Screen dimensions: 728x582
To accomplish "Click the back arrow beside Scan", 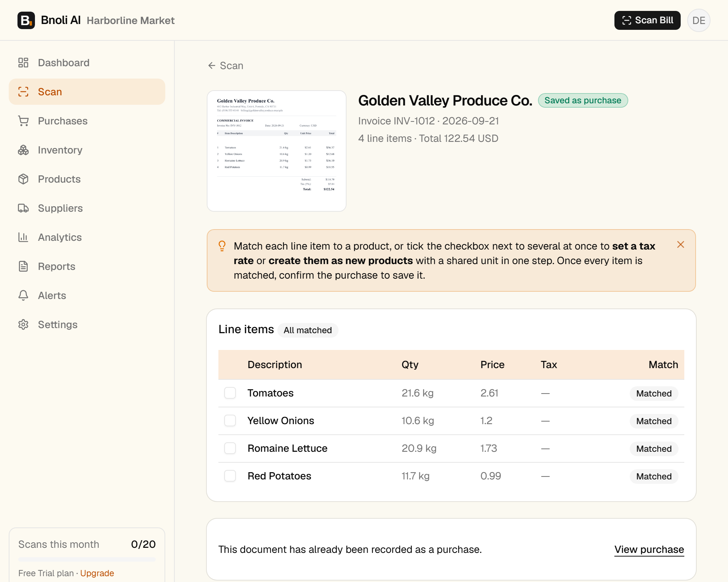I will 212,65.
